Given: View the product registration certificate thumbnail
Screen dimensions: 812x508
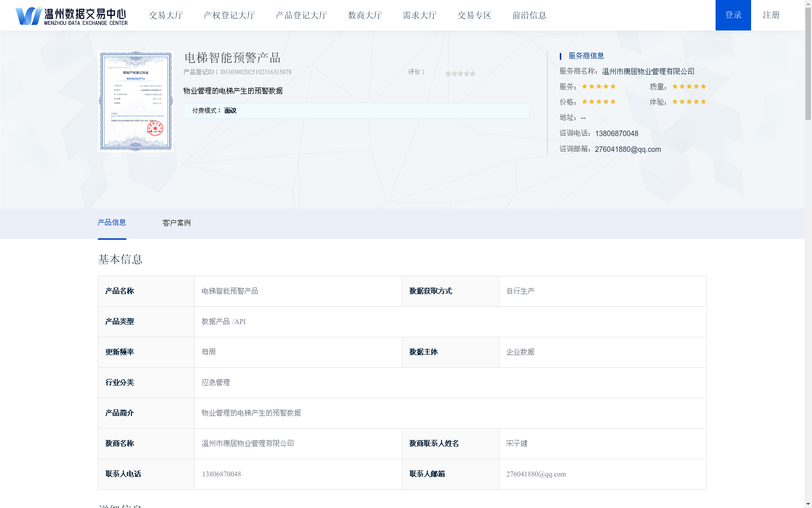Looking at the screenshot, I should (x=136, y=101).
